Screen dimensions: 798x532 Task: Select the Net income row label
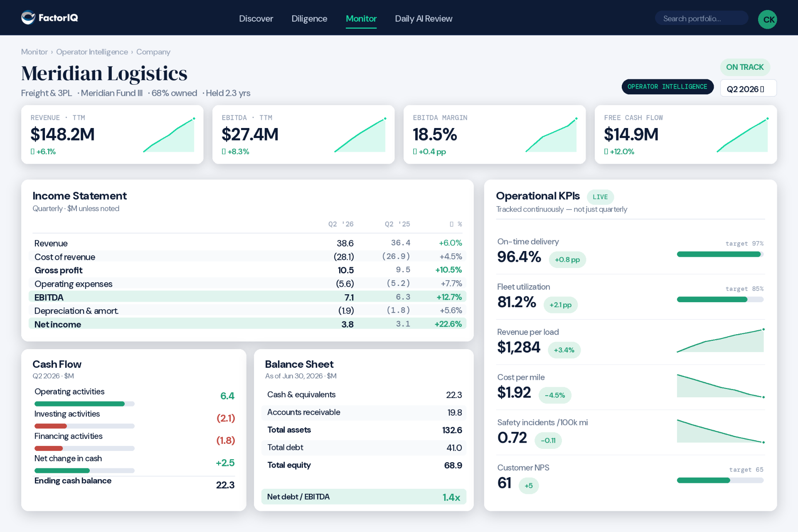pos(57,324)
